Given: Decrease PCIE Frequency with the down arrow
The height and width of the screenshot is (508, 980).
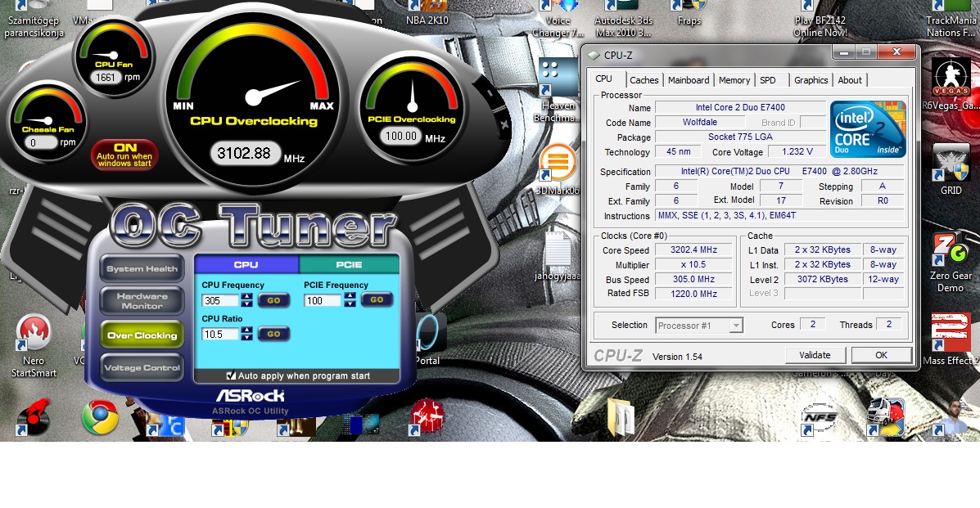Looking at the screenshot, I should click(350, 303).
